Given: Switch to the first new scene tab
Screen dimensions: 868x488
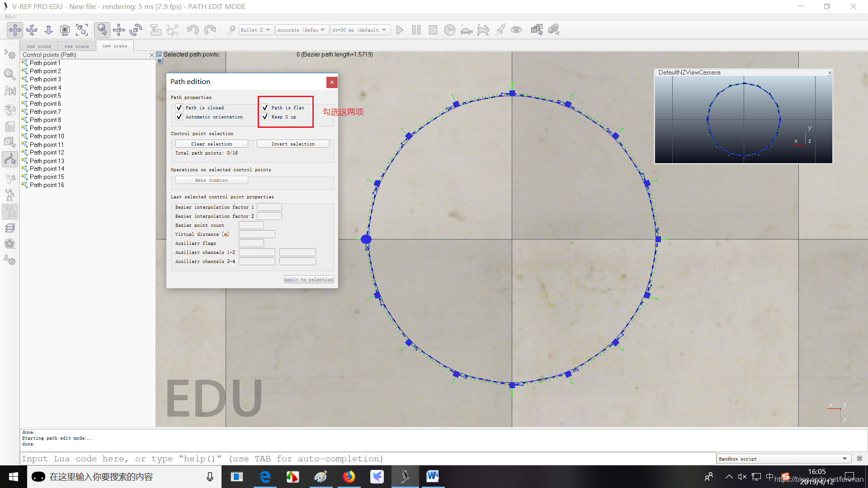Looking at the screenshot, I should [x=38, y=46].
